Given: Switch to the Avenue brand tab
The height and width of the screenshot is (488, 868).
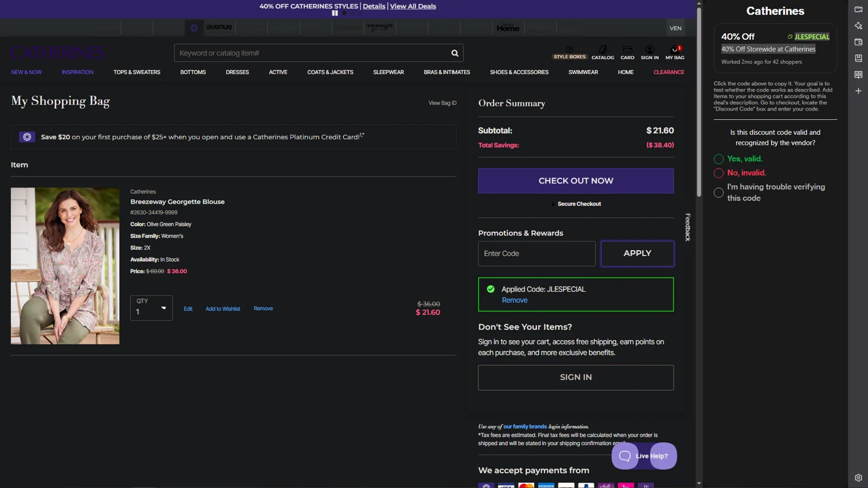Looking at the screenshot, I should pyautogui.click(x=219, y=27).
